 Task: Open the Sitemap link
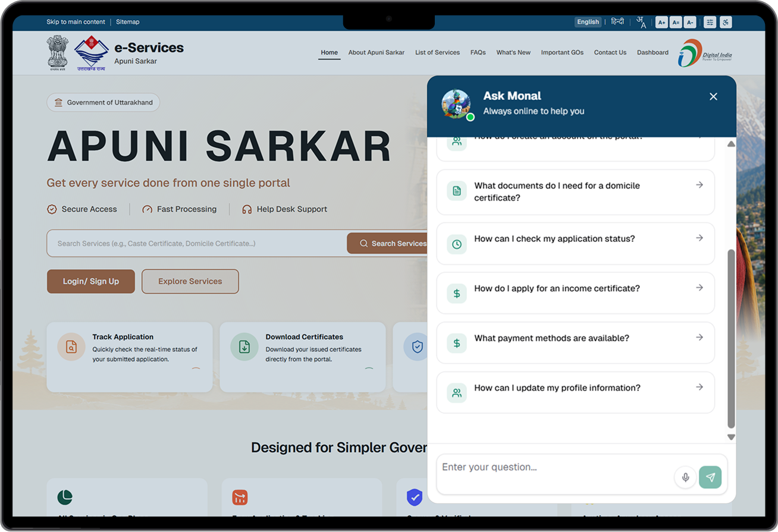click(x=128, y=22)
